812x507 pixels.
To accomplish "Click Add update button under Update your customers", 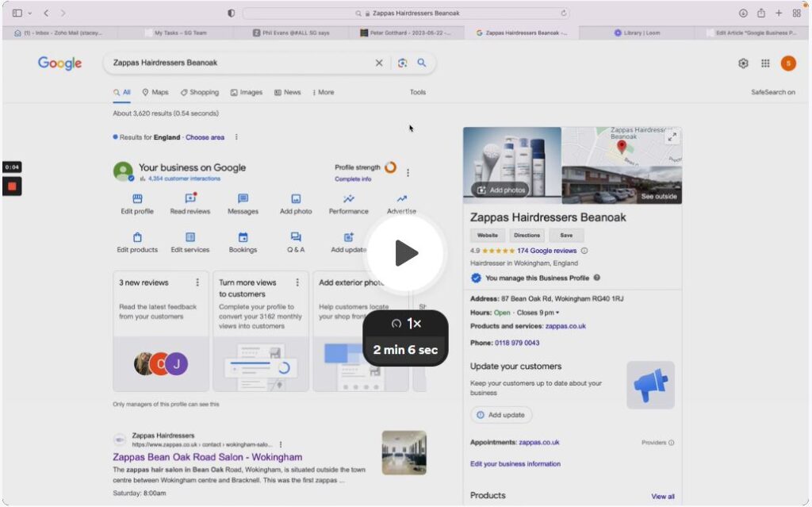I will click(x=501, y=415).
